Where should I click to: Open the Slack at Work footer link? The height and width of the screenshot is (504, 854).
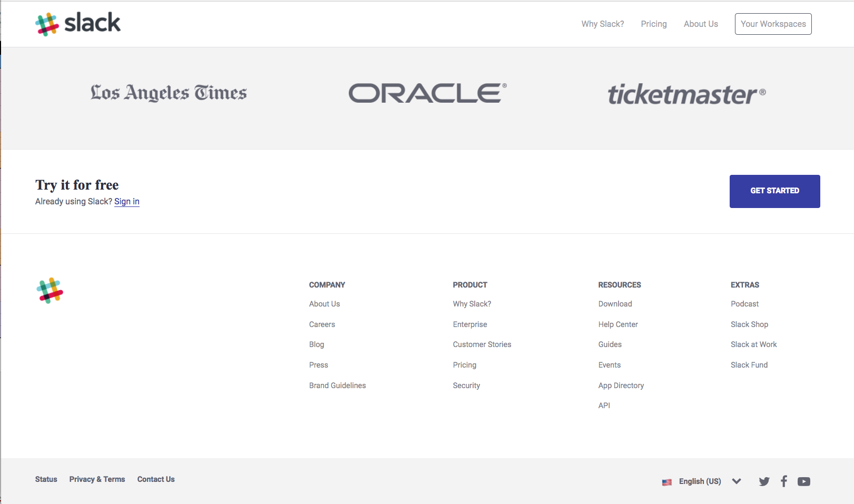[754, 344]
